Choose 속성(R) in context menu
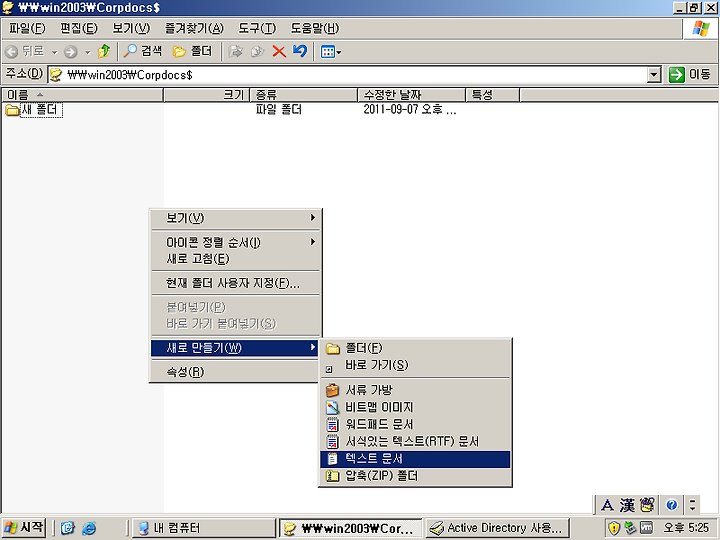This screenshot has height=540, width=720. (x=236, y=372)
